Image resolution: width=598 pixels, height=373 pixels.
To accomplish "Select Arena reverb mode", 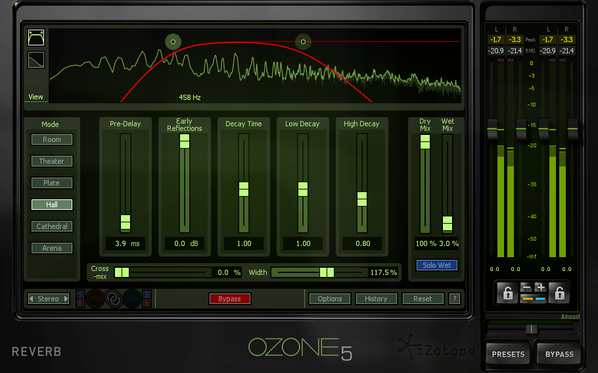I will pyautogui.click(x=51, y=248).
